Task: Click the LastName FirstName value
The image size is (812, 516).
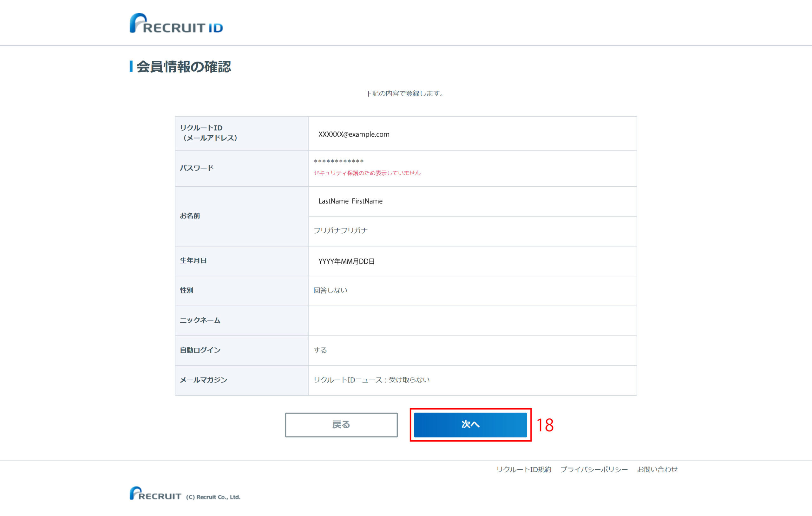Action: tap(350, 201)
